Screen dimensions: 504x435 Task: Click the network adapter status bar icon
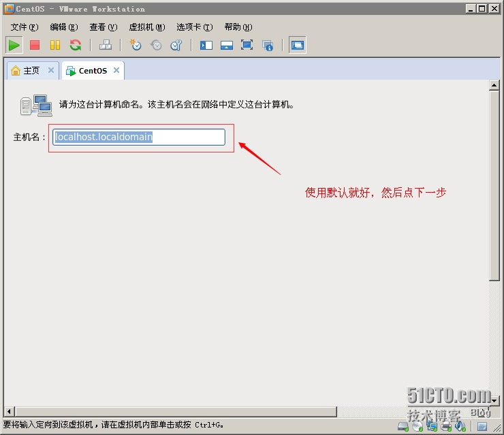click(432, 427)
